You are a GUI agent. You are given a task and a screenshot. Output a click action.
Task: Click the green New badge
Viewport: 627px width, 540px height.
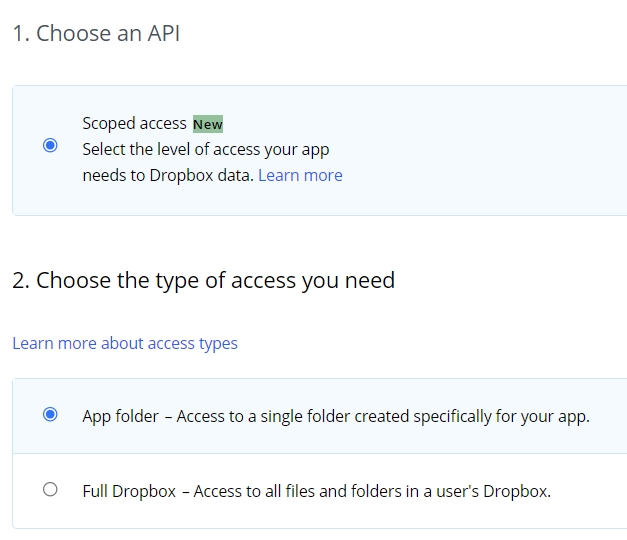208,124
